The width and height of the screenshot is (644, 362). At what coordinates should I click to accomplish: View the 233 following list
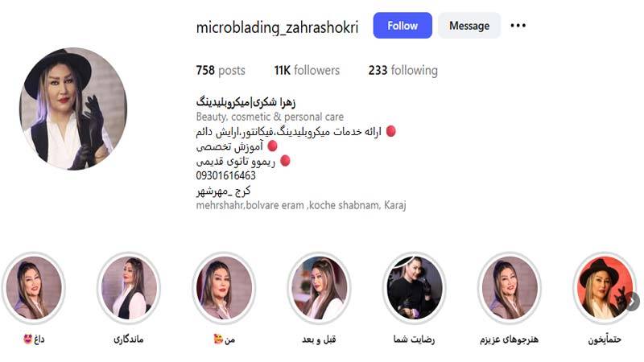pyautogui.click(x=403, y=70)
